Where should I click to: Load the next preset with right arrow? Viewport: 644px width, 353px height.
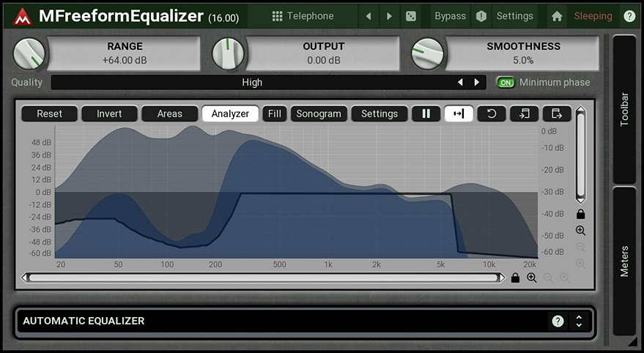(389, 16)
